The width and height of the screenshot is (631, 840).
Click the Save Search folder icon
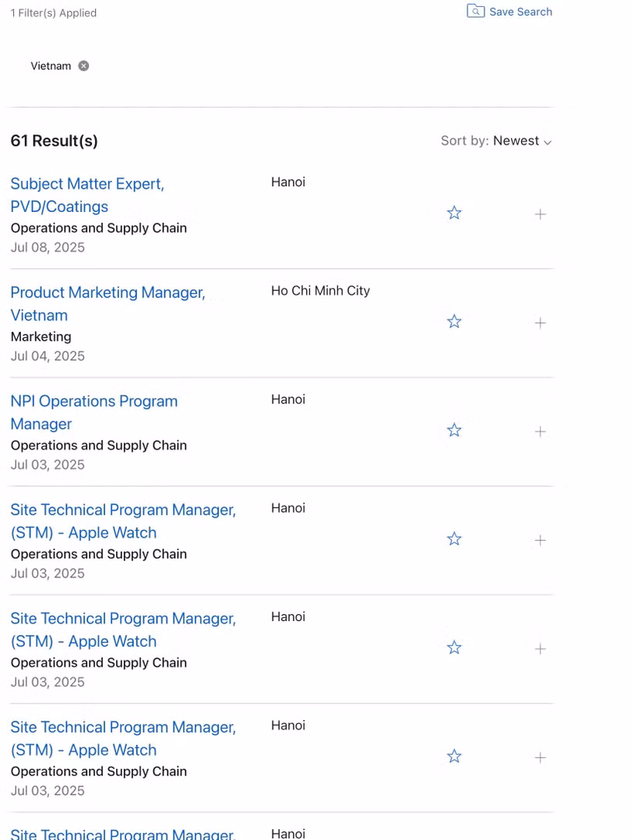(x=475, y=11)
